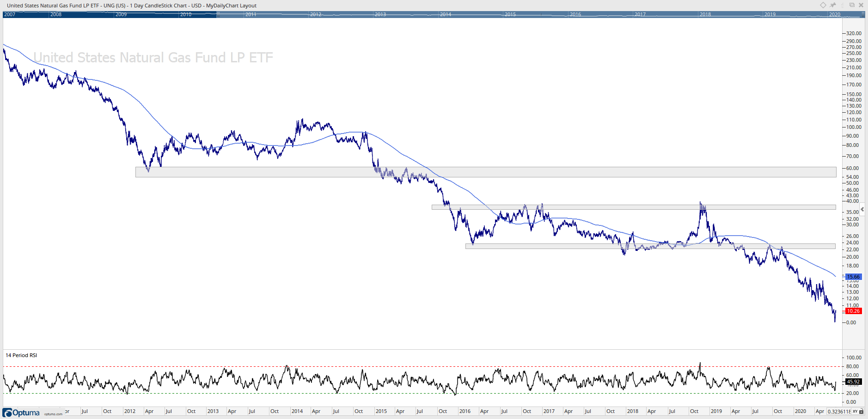The height and width of the screenshot is (419, 868).
Task: Select the chart title 'United States Natural Gas Fund LP ETF - UNG (US)'
Action: pos(66,6)
